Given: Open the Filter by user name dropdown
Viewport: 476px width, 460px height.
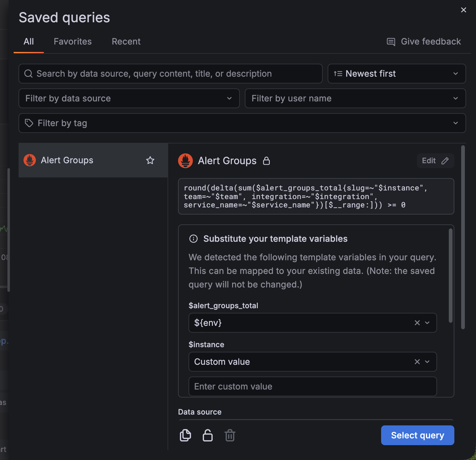Looking at the screenshot, I should tap(355, 98).
